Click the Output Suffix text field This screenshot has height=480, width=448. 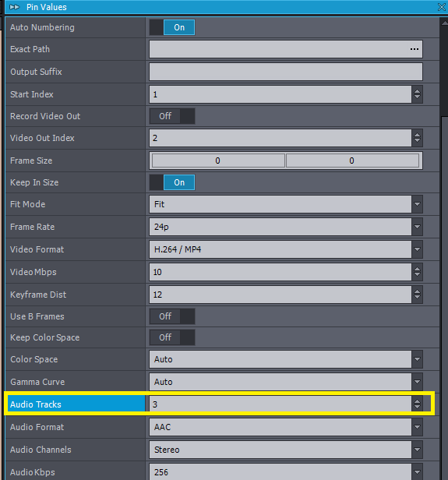coord(286,72)
